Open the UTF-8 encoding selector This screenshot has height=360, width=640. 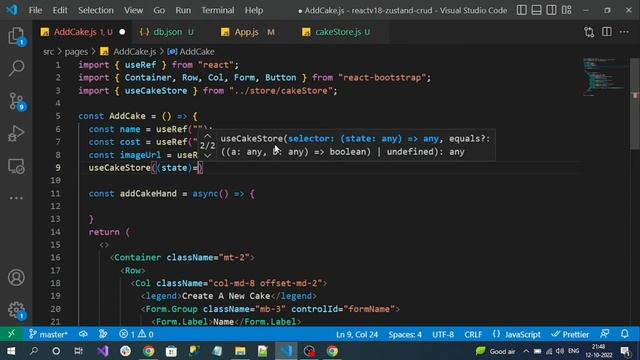(443, 334)
